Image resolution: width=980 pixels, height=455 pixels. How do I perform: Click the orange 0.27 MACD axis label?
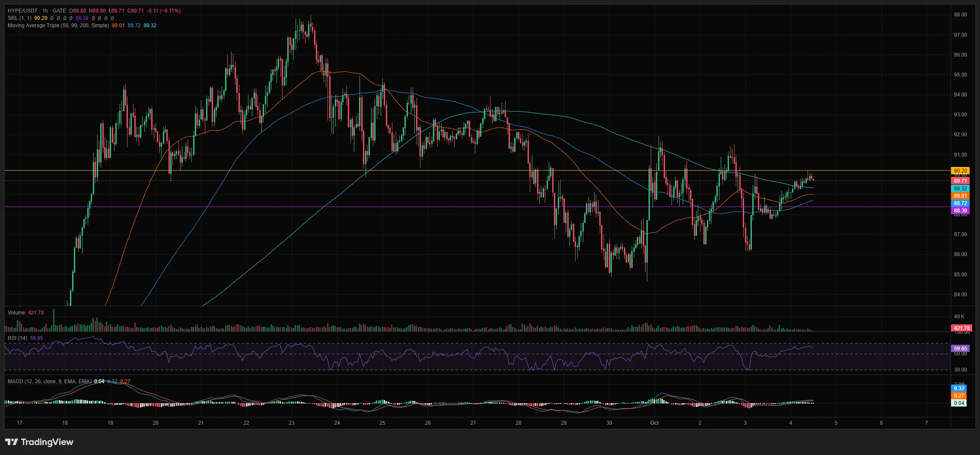click(x=959, y=396)
